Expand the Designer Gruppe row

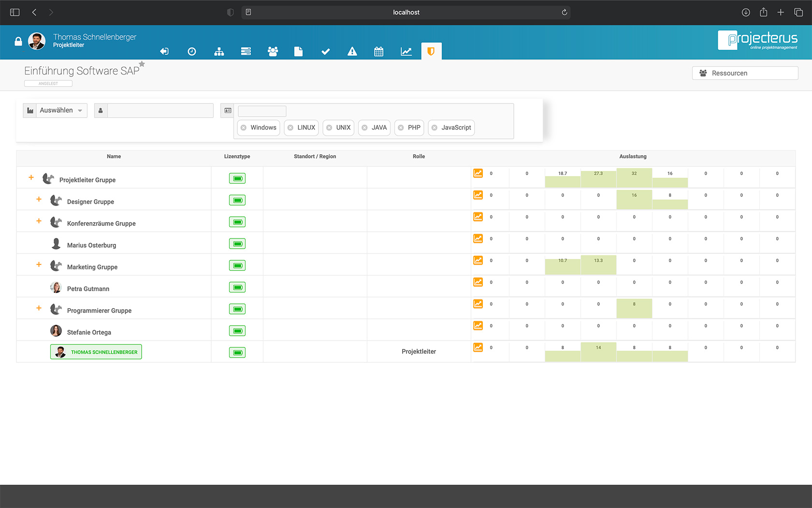coord(39,199)
